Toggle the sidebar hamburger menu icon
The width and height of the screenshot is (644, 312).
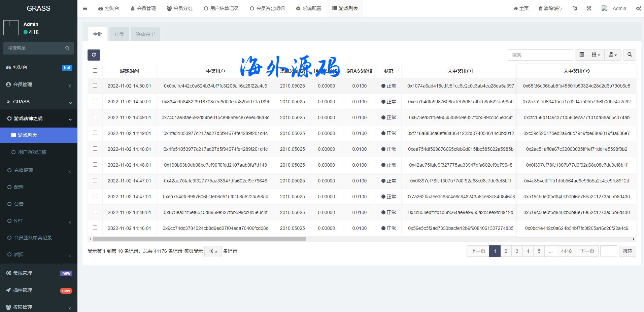(85, 8)
